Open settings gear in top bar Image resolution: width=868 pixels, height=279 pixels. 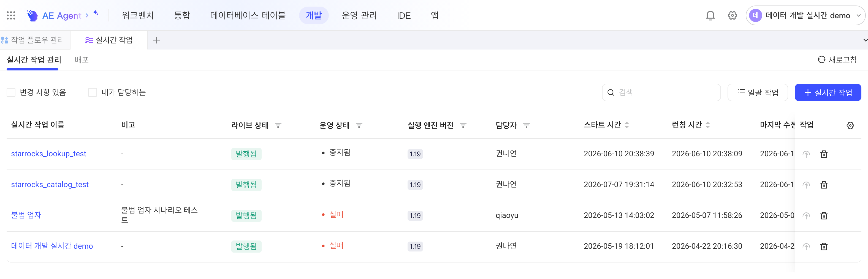(x=732, y=15)
